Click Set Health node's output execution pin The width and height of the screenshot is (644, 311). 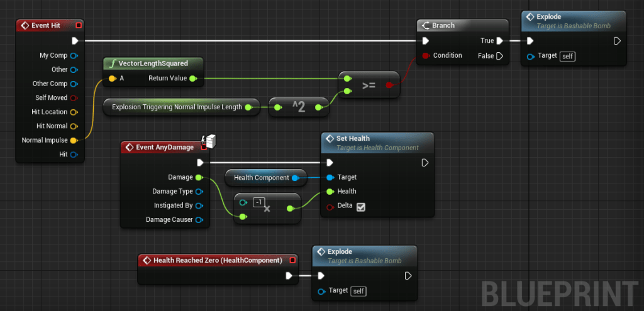click(x=425, y=163)
